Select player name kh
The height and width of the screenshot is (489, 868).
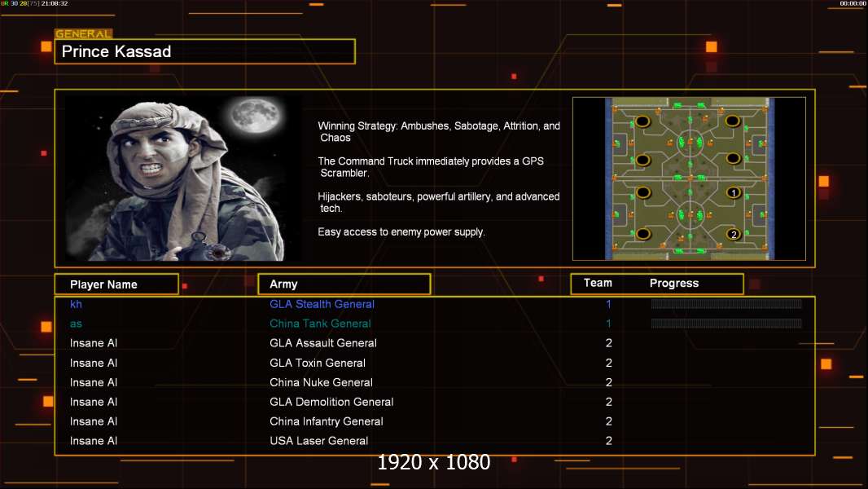pos(76,304)
